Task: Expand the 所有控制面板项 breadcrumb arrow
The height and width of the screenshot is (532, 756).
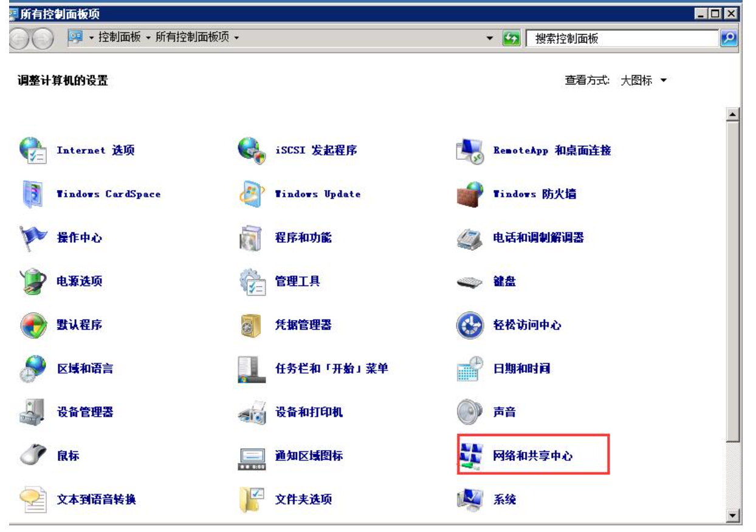Action: pyautogui.click(x=236, y=38)
